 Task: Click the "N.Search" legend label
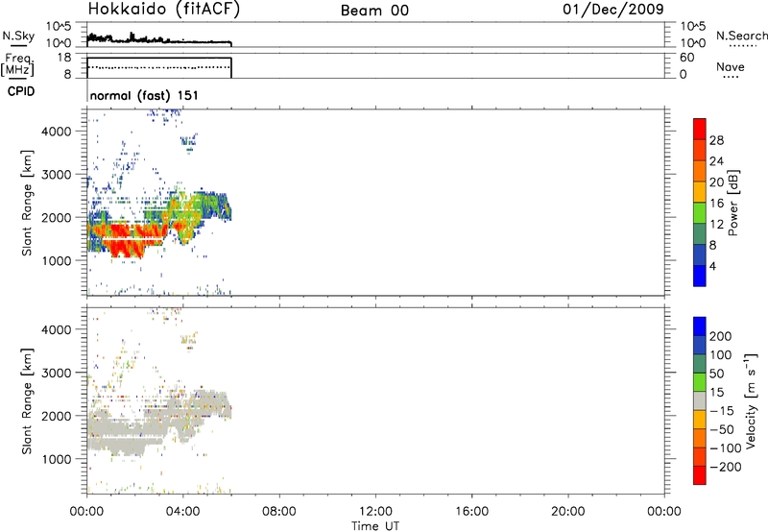pos(741,36)
